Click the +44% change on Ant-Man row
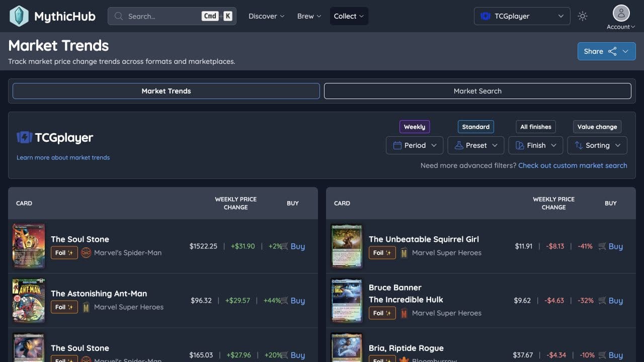This screenshot has width=644, height=362. pyautogui.click(x=272, y=301)
